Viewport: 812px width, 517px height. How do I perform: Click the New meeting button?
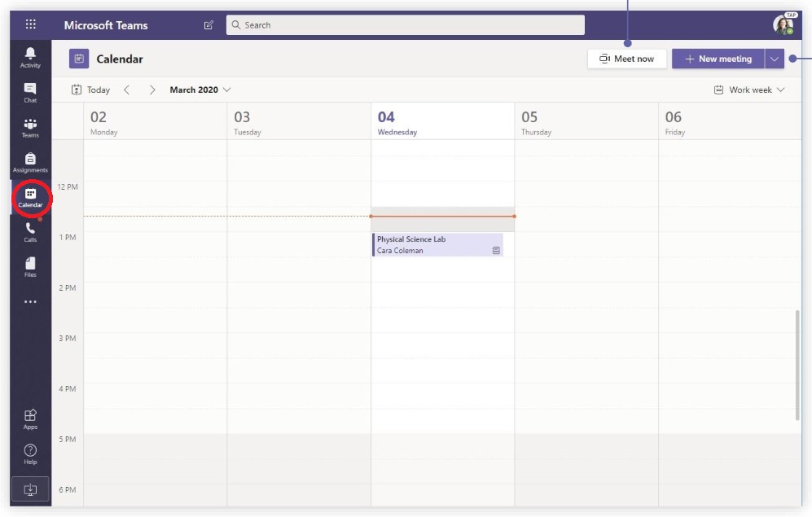pyautogui.click(x=718, y=59)
